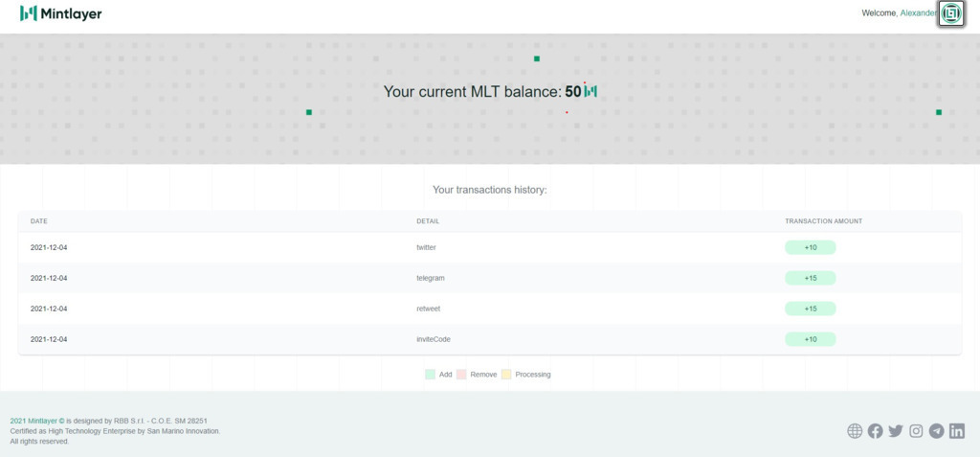Click the DATE column header

[x=39, y=221]
